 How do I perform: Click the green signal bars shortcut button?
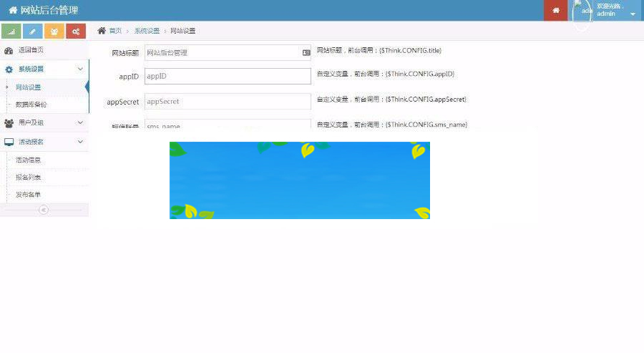11,32
